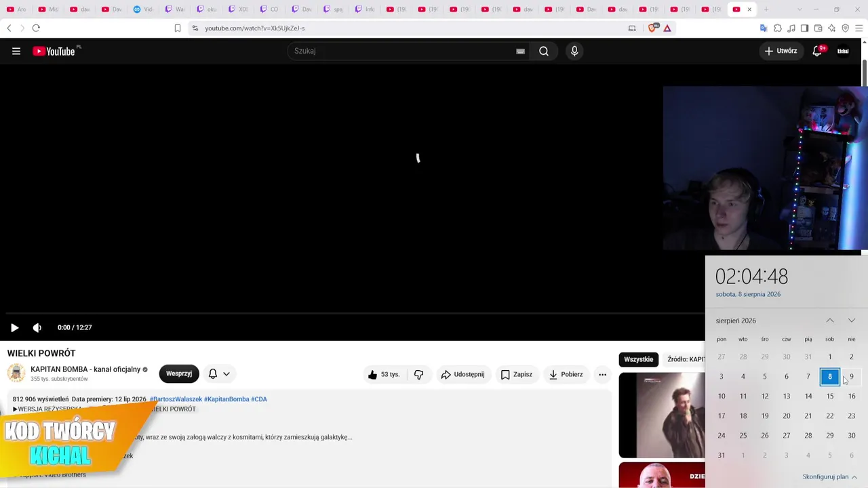Expand the notification bell dropdown beside Wesprzyj

tap(218, 373)
